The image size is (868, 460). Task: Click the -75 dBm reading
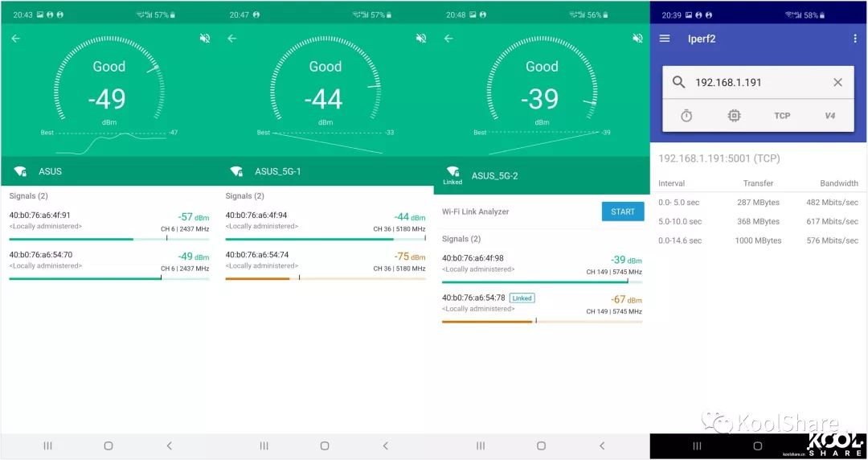click(x=410, y=257)
